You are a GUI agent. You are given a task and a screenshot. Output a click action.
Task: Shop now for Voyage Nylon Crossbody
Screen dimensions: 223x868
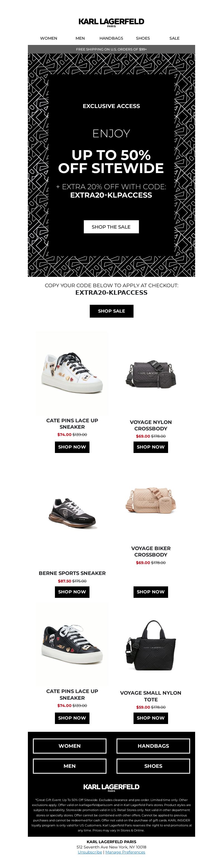(x=151, y=447)
